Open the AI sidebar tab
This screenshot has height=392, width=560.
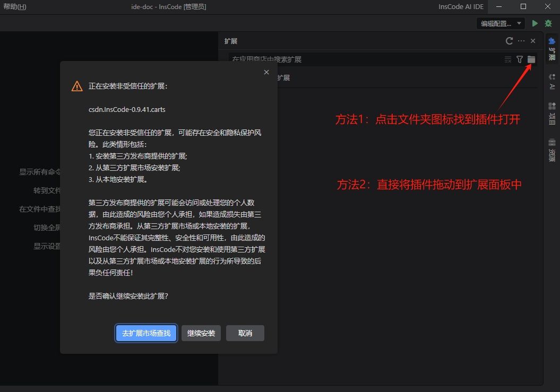click(x=552, y=82)
